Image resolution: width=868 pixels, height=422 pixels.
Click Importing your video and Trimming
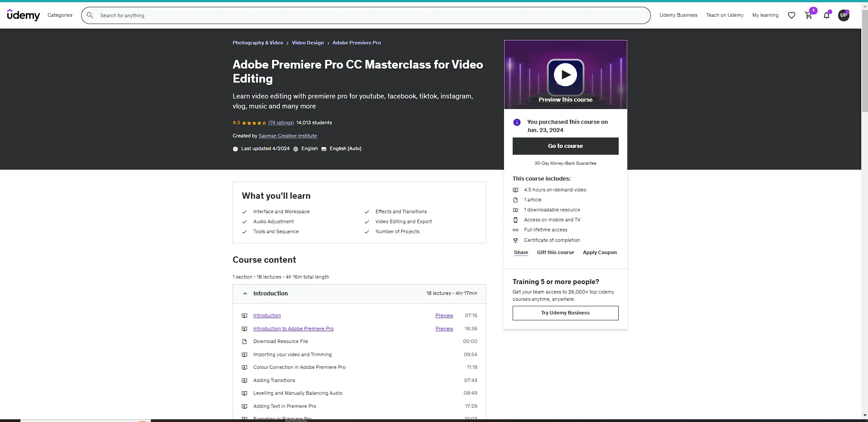point(292,354)
